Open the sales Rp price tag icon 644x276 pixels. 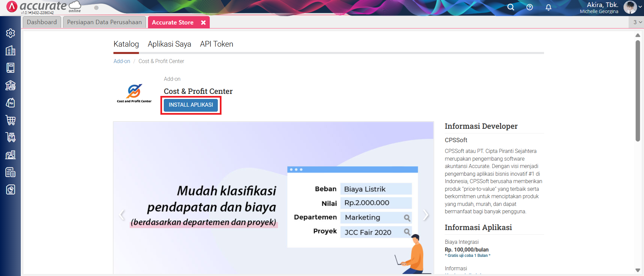click(x=10, y=103)
